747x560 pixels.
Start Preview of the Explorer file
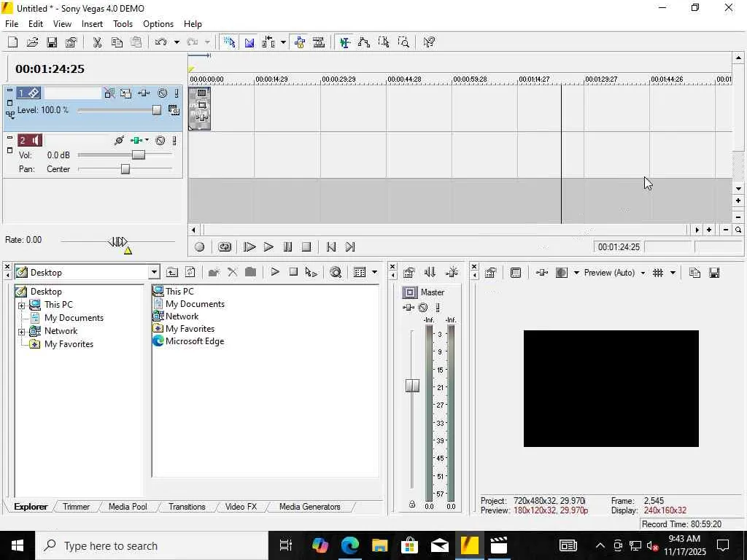pos(275,272)
